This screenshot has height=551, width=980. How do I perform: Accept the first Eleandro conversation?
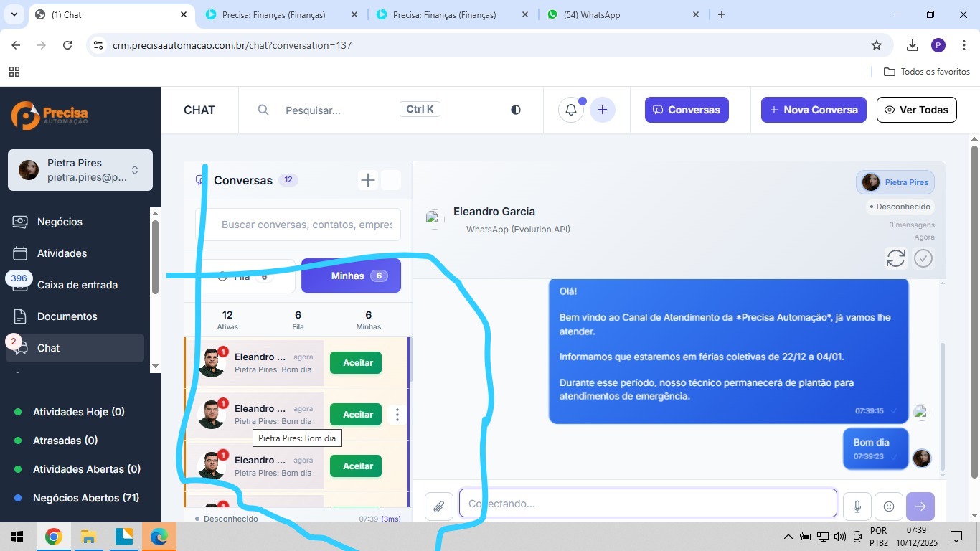tap(357, 363)
